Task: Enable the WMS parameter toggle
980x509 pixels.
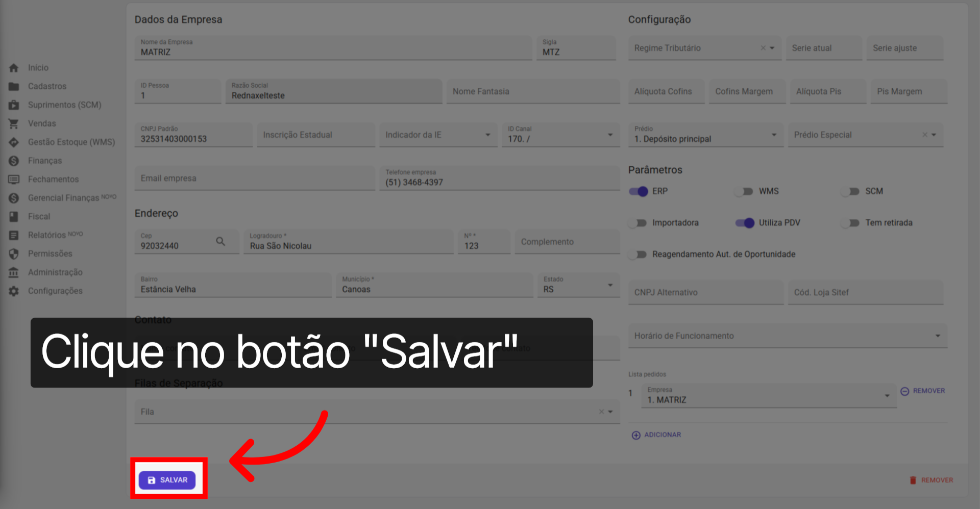Action: (x=743, y=191)
